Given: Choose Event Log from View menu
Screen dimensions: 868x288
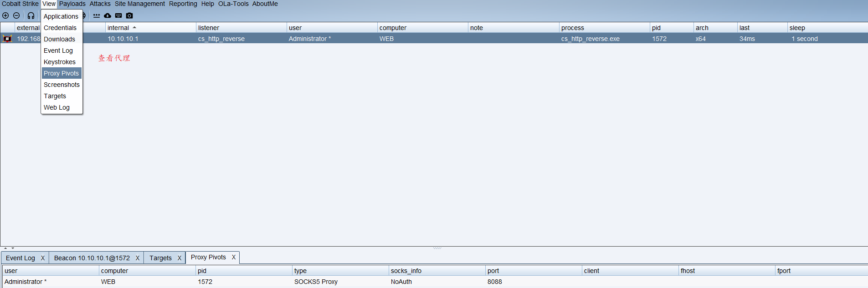Looking at the screenshot, I should 62,51.
